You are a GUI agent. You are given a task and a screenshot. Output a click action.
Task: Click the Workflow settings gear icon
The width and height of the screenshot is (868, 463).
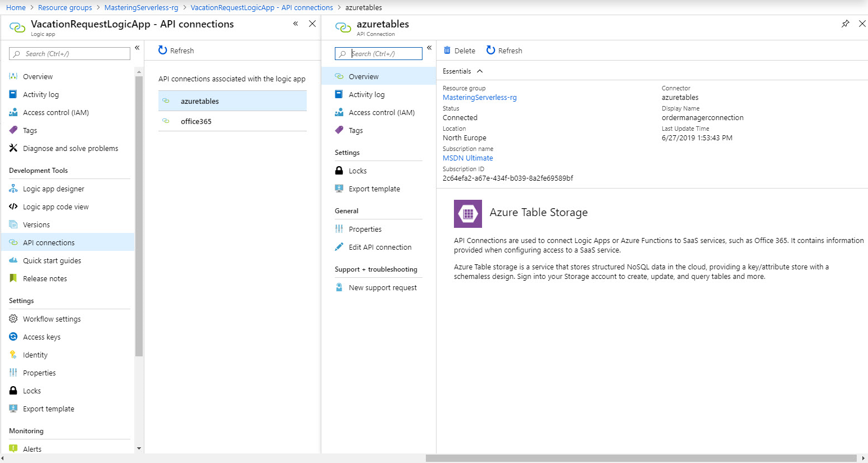(x=13, y=319)
